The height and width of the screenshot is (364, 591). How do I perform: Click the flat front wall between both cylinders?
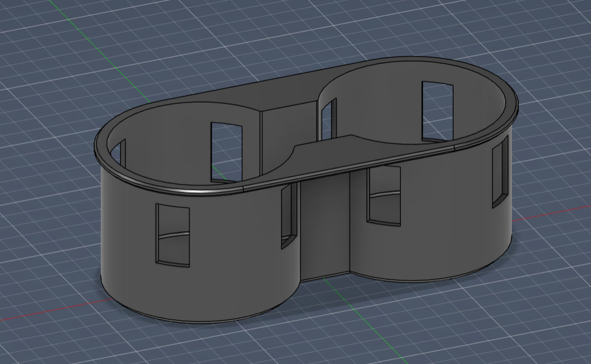(x=324, y=227)
